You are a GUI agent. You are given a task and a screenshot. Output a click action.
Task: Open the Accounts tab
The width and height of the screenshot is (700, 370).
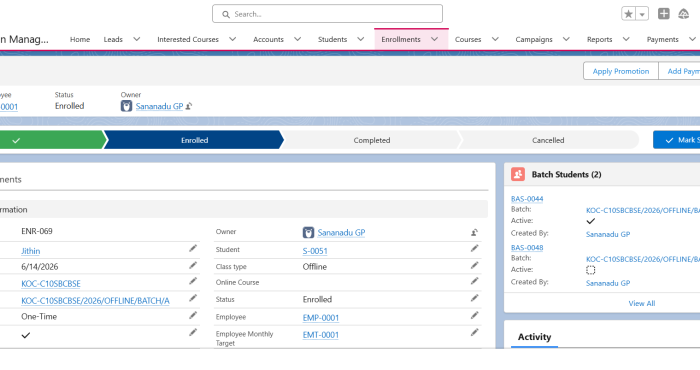[268, 39]
